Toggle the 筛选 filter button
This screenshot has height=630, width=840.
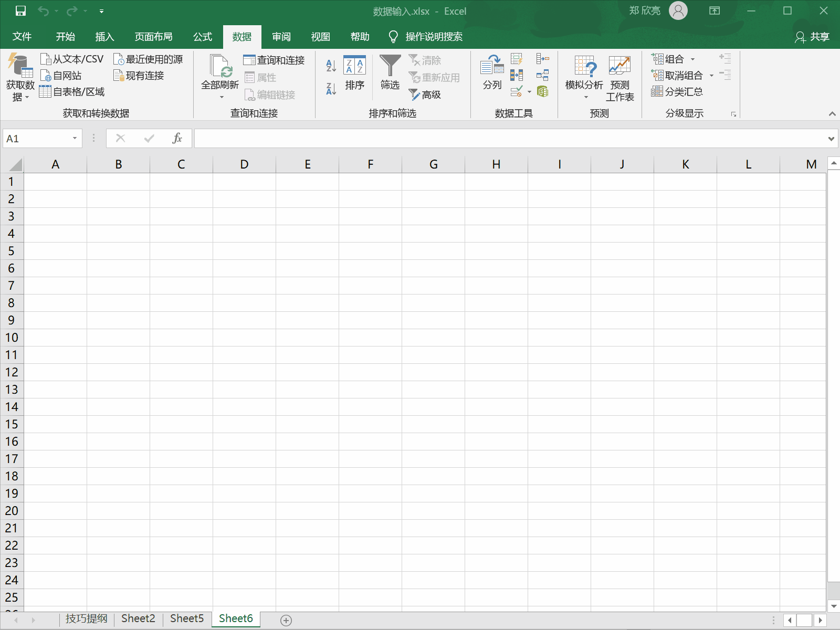click(390, 72)
